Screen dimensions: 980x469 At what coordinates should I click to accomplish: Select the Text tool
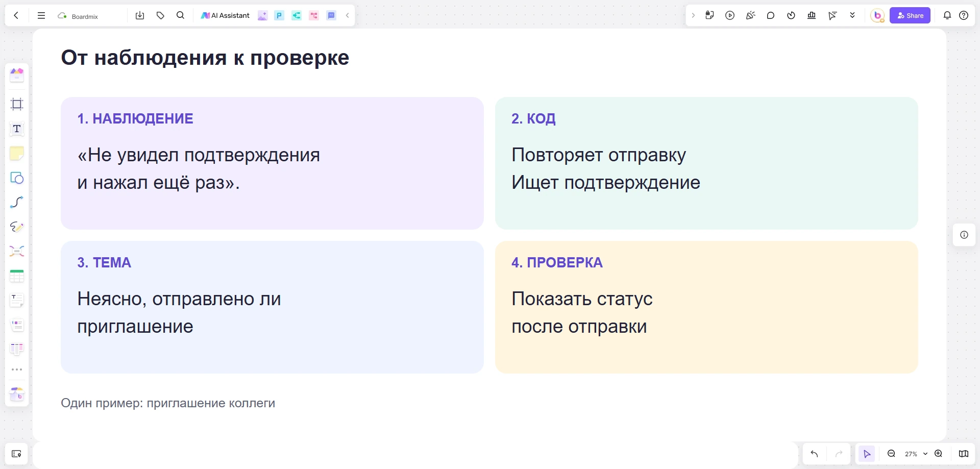click(x=17, y=129)
